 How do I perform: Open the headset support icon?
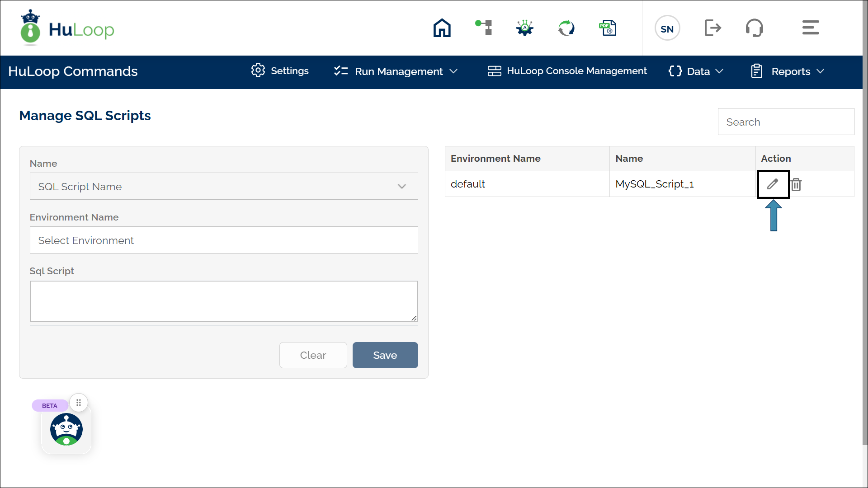[x=754, y=28]
